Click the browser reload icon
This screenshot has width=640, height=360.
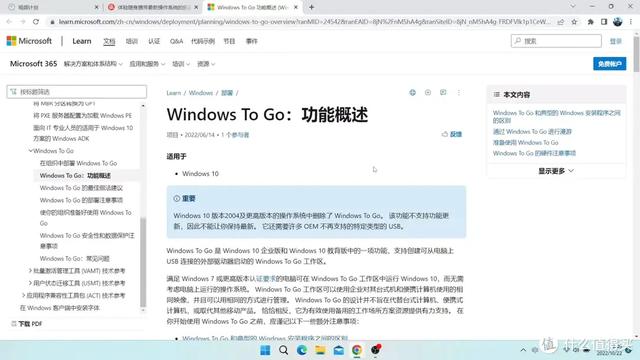tap(36, 22)
